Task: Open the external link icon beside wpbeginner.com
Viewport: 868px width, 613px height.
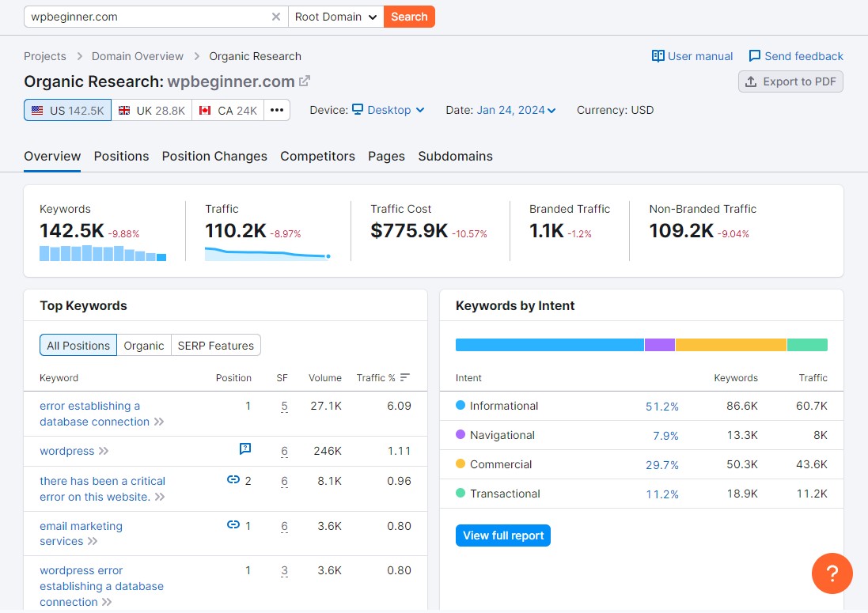Action: click(305, 81)
